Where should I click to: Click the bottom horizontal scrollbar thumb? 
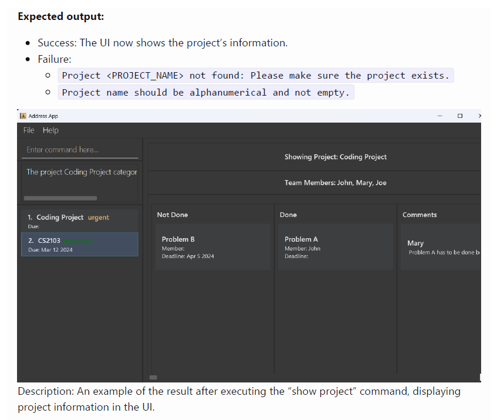click(153, 377)
